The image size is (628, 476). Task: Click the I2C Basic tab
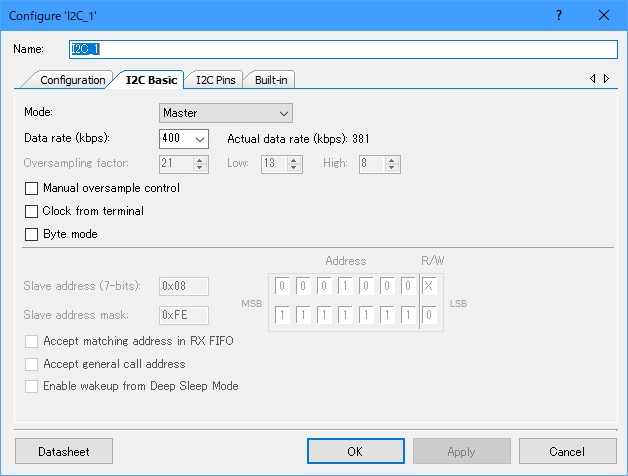pyautogui.click(x=152, y=80)
